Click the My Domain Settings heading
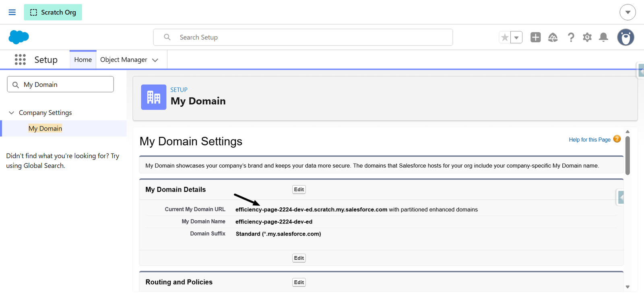 (x=191, y=141)
